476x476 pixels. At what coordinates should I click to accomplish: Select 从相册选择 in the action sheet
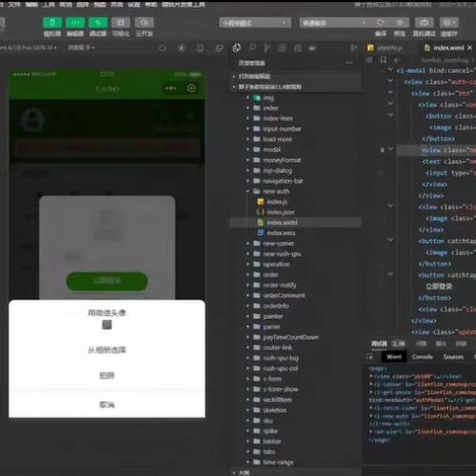[107, 350]
